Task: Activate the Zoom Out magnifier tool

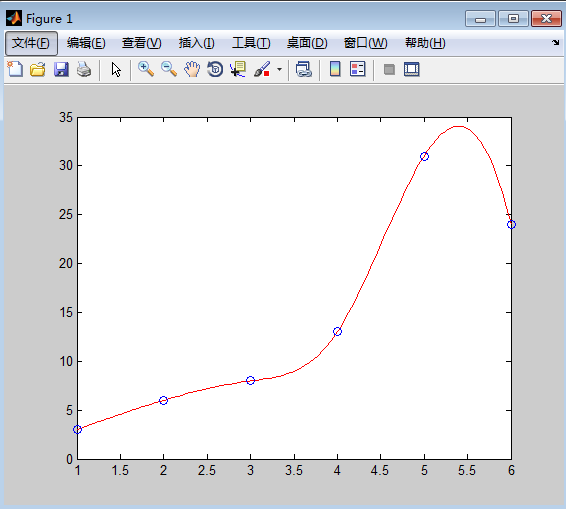Action: point(169,69)
